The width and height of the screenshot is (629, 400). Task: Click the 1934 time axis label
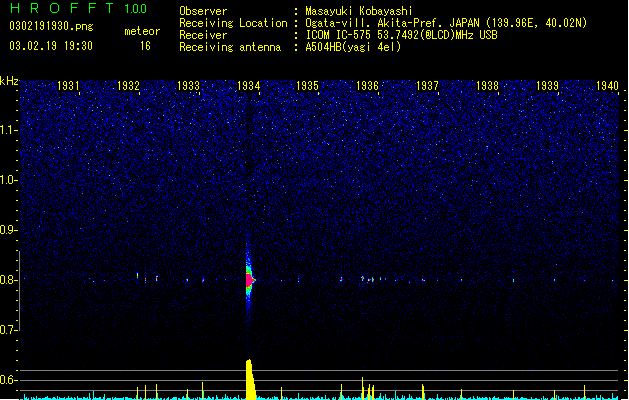tap(249, 86)
